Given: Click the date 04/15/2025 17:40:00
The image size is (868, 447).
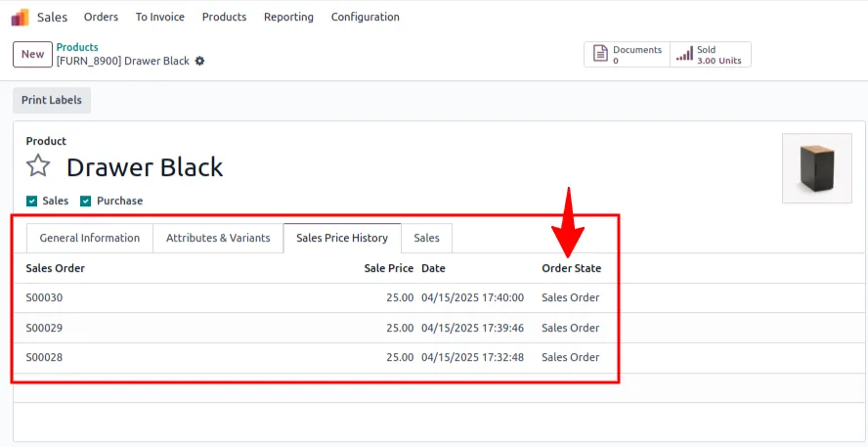Looking at the screenshot, I should (473, 298).
